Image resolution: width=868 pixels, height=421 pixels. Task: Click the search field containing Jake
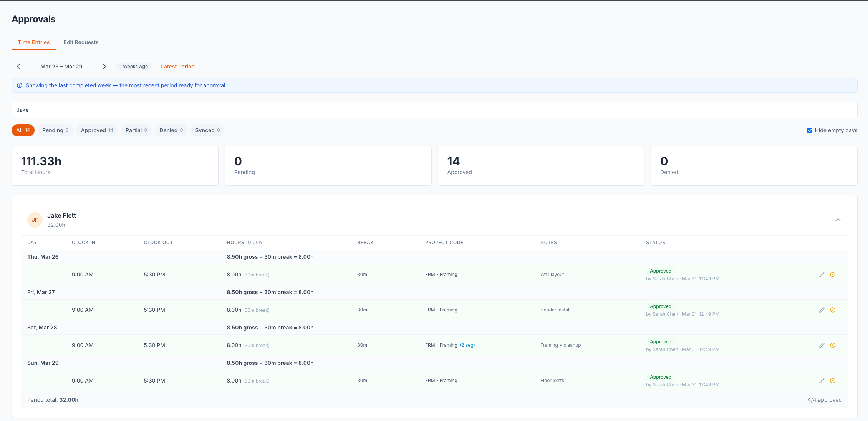pos(434,110)
